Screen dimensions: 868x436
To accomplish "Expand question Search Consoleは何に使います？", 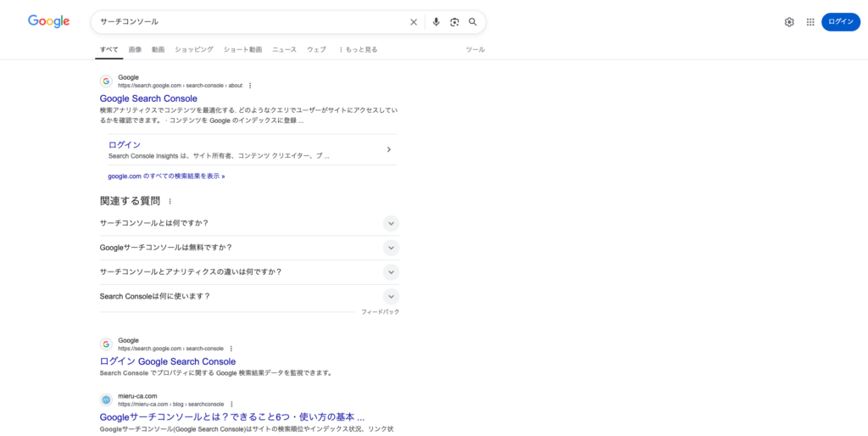I will click(x=249, y=296).
